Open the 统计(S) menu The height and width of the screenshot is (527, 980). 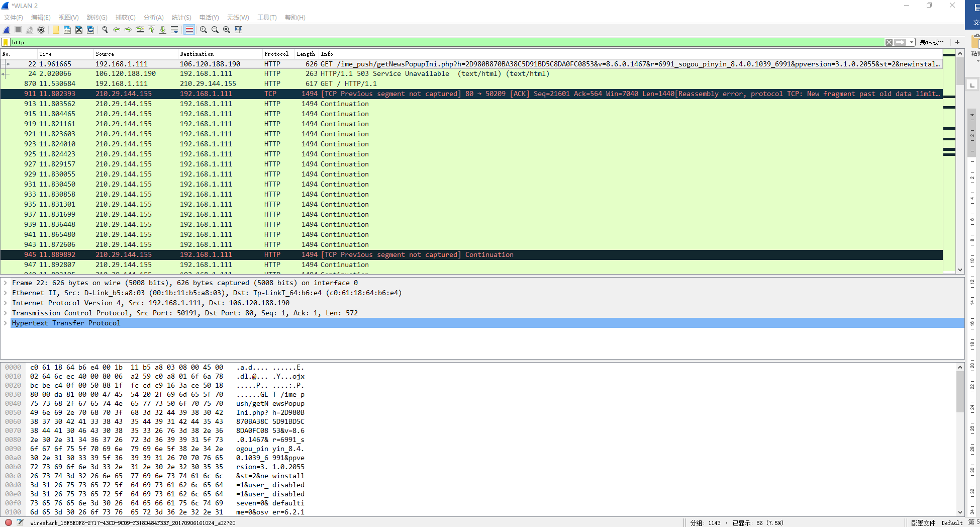point(181,17)
